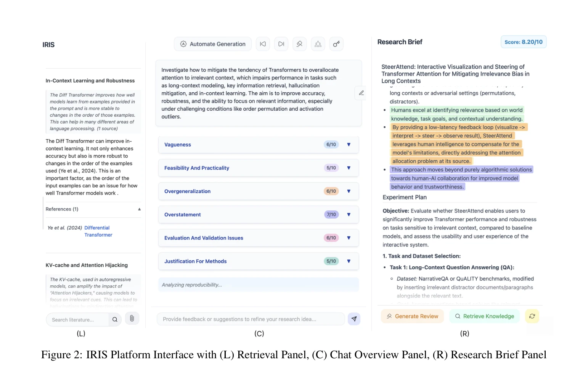Click the feedback suggestions text box
Viewport: 588px width, 372px height.
pyautogui.click(x=251, y=319)
